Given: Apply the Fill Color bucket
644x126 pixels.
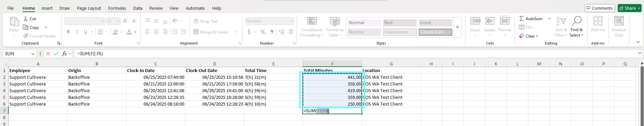Looking at the screenshot, I should pyautogui.click(x=115, y=32).
